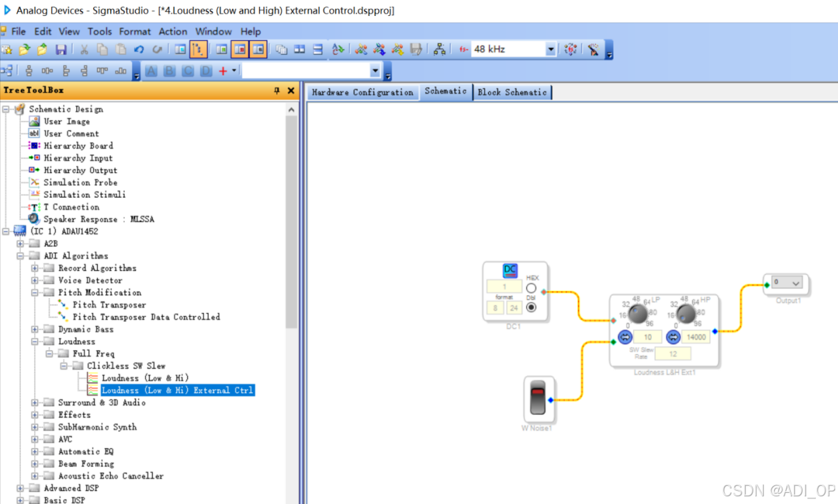Expand the A2B folder
The width and height of the screenshot is (838, 504).
20,244
